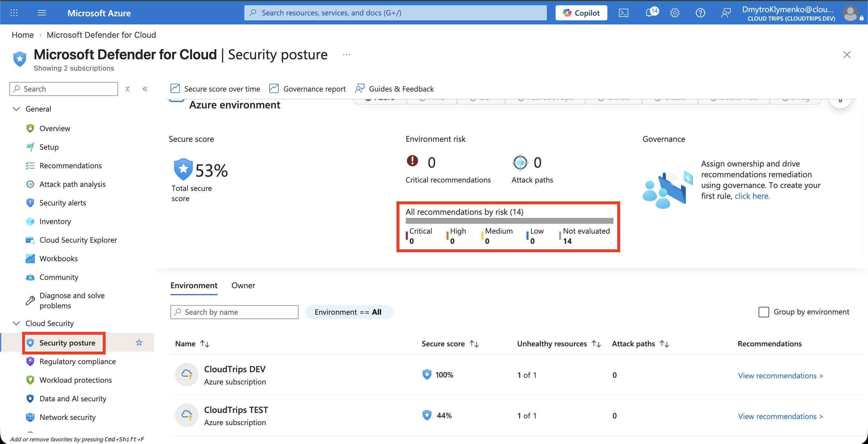Open Attack path analysis
The width and height of the screenshot is (868, 444).
click(x=72, y=184)
